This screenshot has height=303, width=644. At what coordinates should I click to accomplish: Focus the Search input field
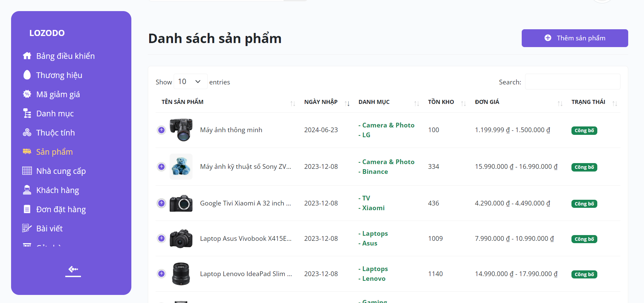coord(572,82)
